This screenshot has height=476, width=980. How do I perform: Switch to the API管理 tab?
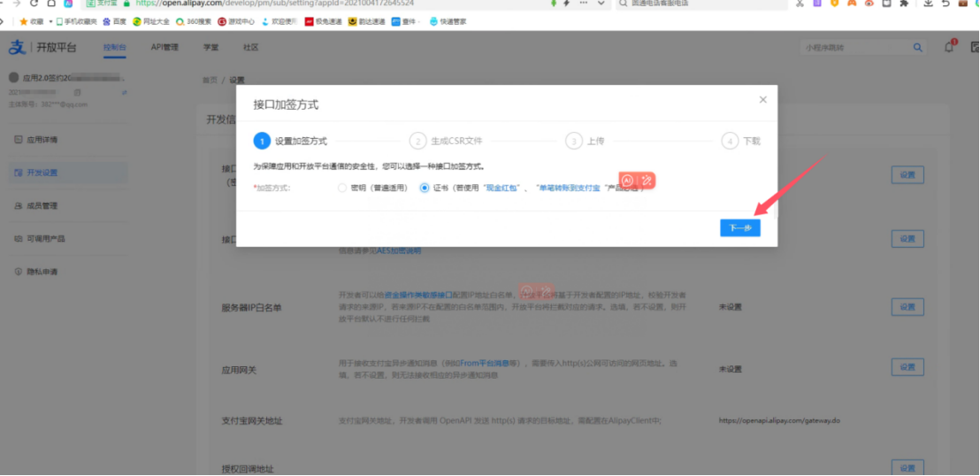coord(165,48)
